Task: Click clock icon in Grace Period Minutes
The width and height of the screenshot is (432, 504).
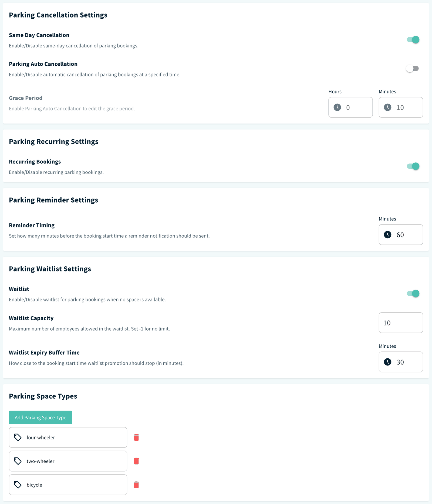Action: coord(387,107)
